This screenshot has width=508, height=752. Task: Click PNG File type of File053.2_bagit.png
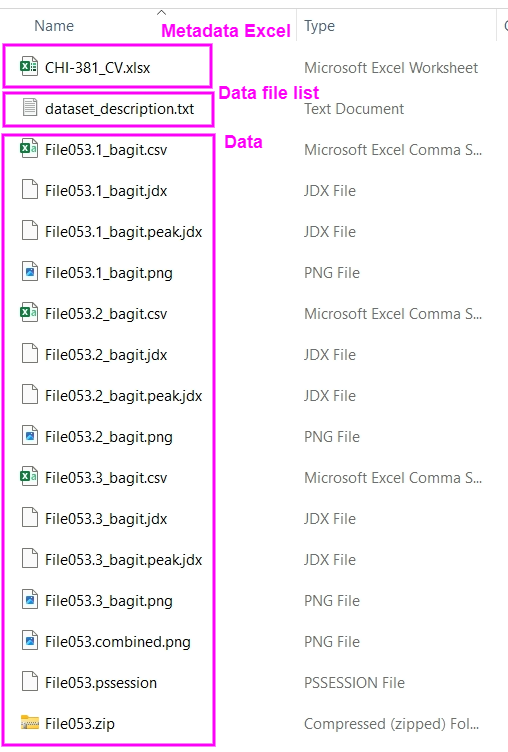(x=332, y=437)
